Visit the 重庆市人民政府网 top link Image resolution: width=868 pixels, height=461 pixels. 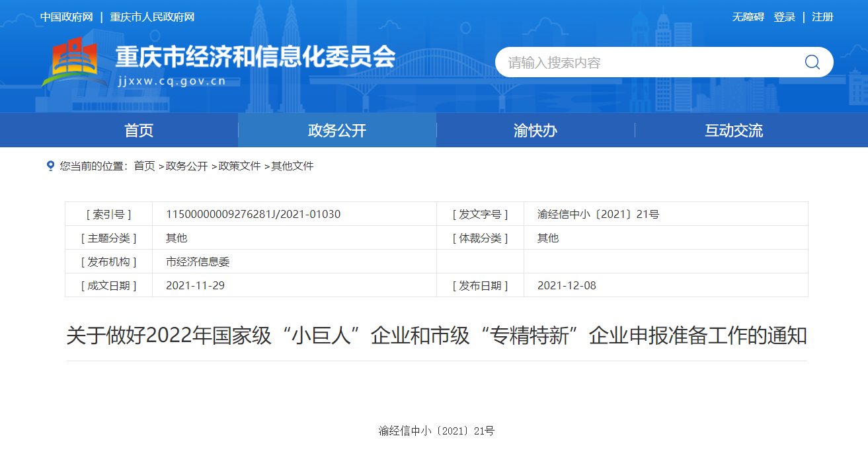click(x=152, y=17)
